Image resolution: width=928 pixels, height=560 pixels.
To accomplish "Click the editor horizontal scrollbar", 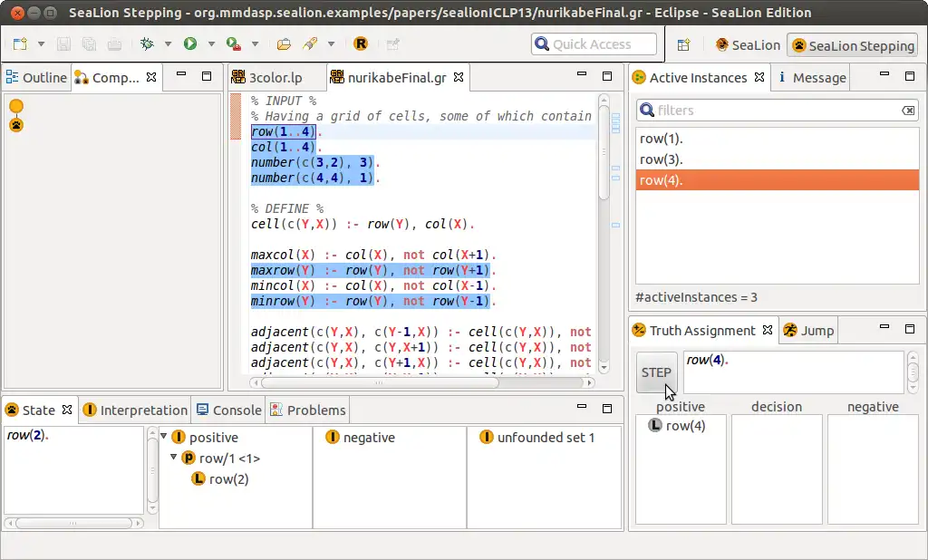I will 380,382.
